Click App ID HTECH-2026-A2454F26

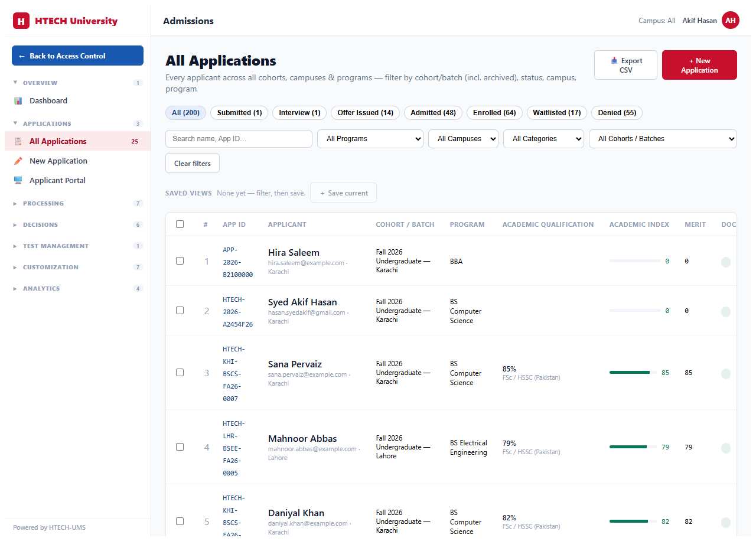[x=237, y=312]
